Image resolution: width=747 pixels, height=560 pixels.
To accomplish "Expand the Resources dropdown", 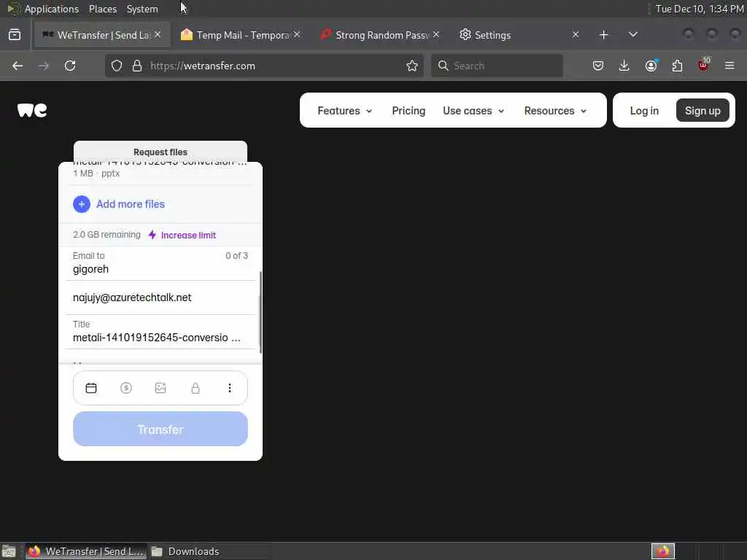I will click(x=555, y=111).
